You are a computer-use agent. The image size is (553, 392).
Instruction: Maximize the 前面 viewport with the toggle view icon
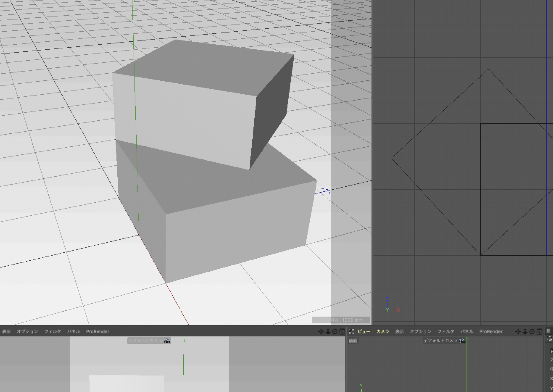coord(539,332)
